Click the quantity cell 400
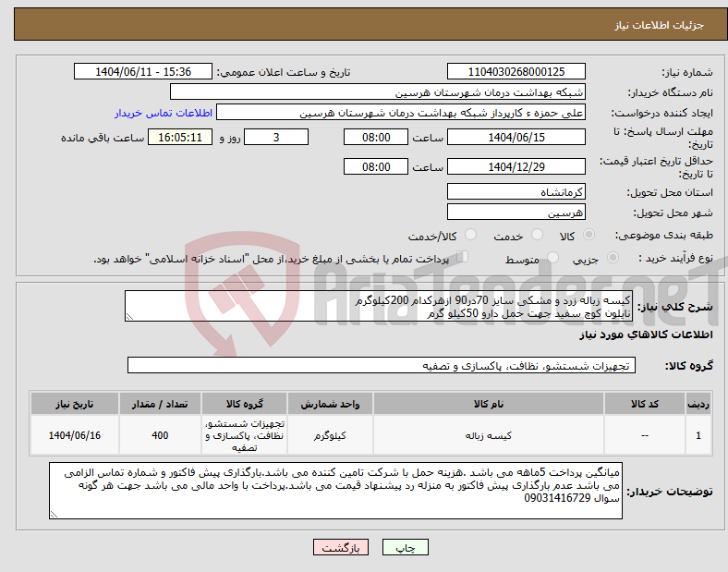The image size is (728, 572). [x=160, y=435]
